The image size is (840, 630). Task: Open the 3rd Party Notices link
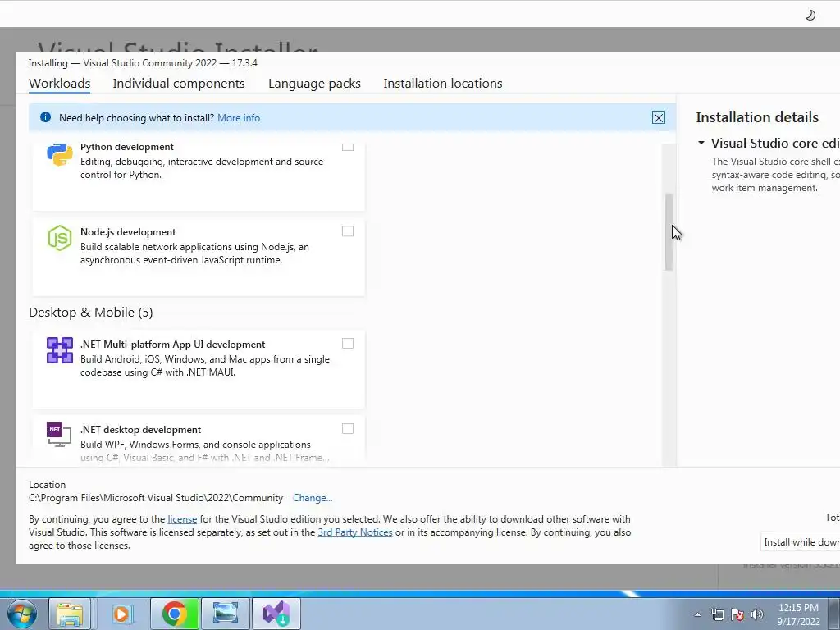(355, 532)
